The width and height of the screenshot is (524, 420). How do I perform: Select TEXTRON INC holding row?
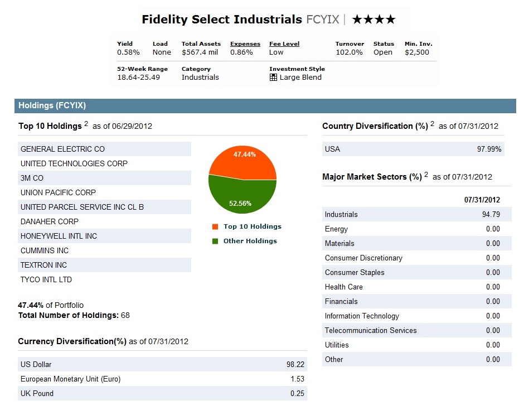(104, 265)
